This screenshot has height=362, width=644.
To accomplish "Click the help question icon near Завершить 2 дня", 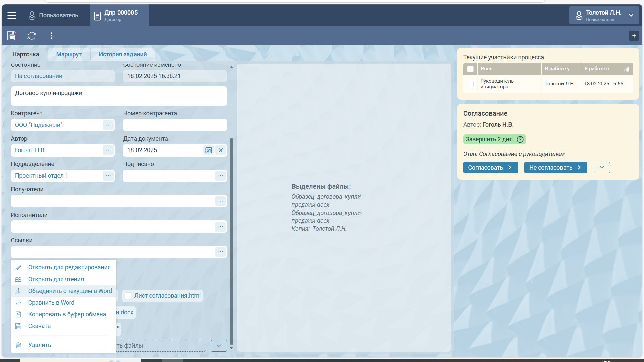I will tap(520, 139).
